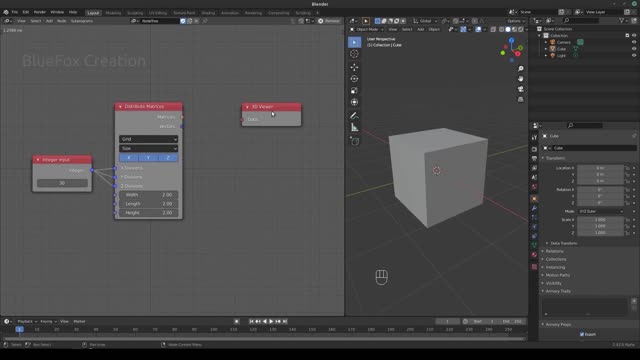Open the viewport Options button
640x360 pixels.
click(516, 21)
